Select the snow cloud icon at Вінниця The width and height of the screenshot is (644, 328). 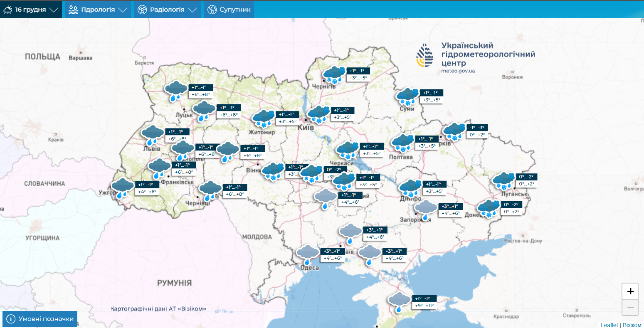click(x=273, y=171)
